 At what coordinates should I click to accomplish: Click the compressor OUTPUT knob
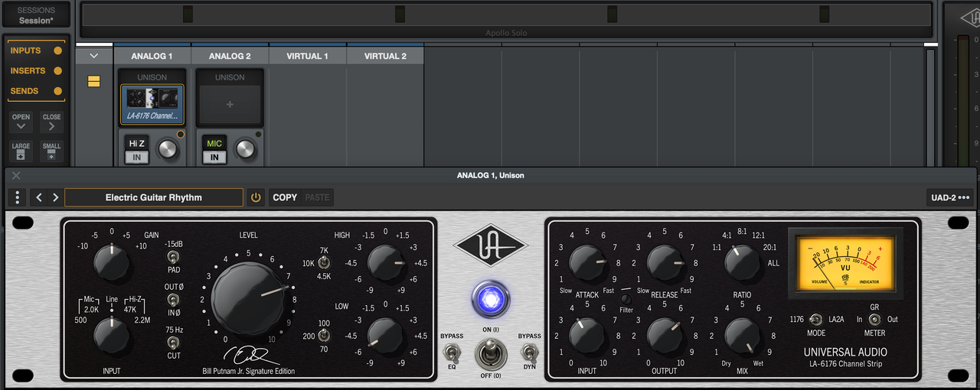[x=665, y=336]
